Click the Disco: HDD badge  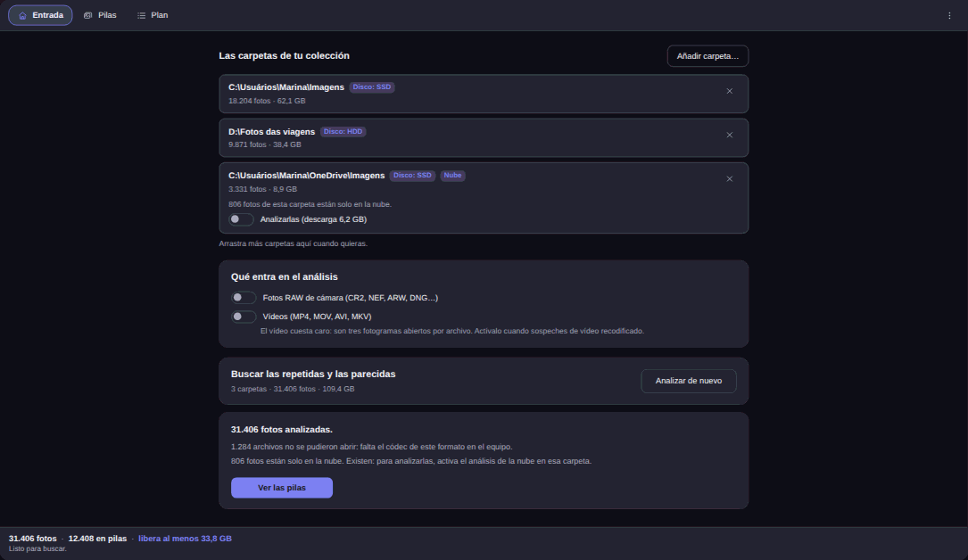click(x=343, y=131)
